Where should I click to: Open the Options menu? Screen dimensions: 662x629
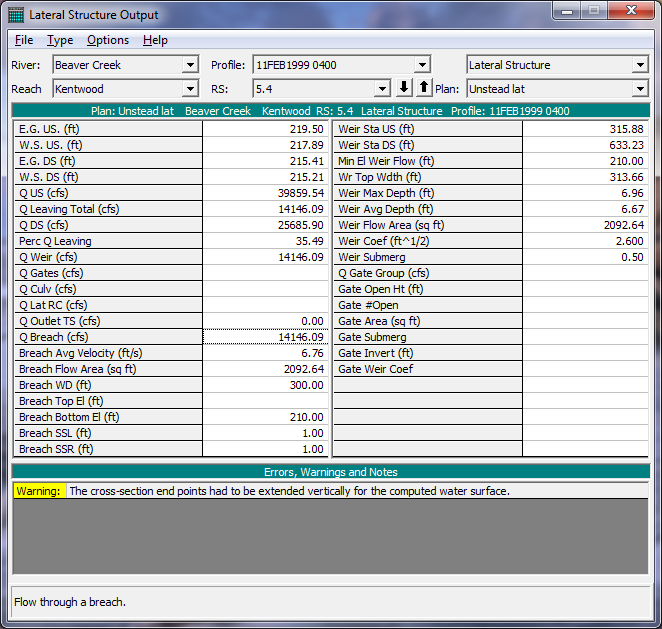[108, 40]
